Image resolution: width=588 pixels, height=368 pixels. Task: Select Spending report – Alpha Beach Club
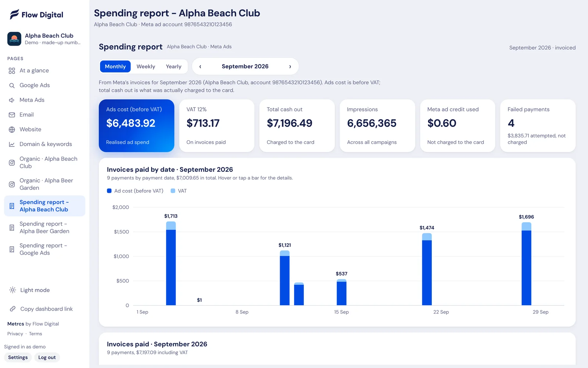[44, 206]
